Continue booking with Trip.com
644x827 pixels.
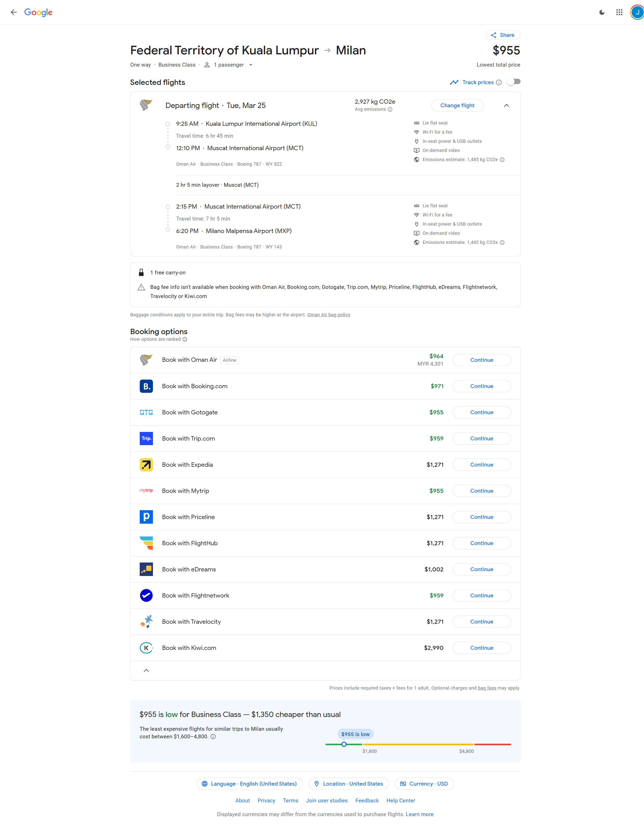[482, 439]
